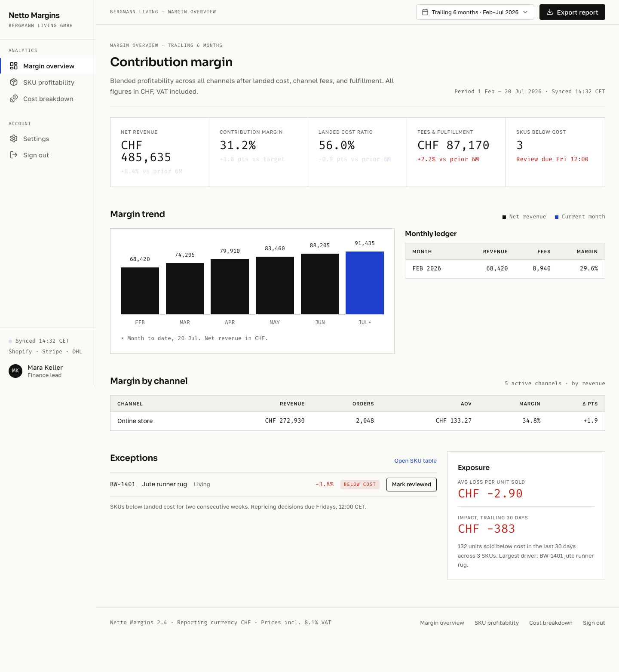
Task: Select the blue JUL bar in chart
Action: [x=365, y=282]
